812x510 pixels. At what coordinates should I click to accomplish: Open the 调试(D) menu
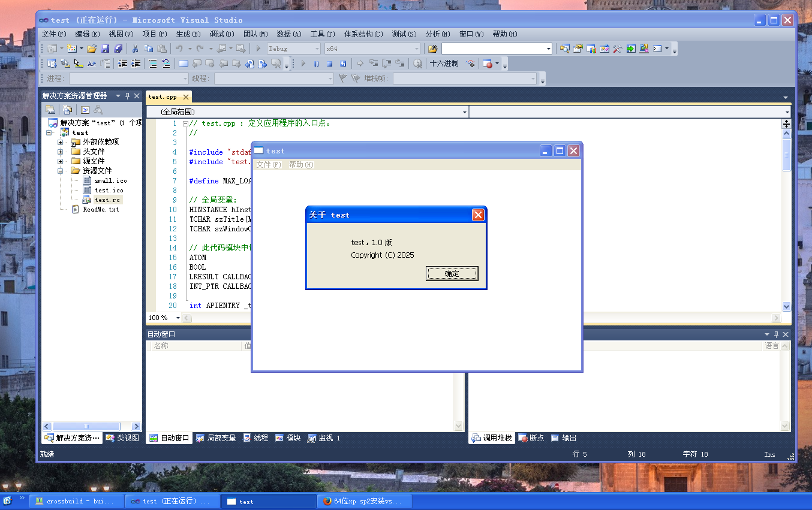pos(222,34)
